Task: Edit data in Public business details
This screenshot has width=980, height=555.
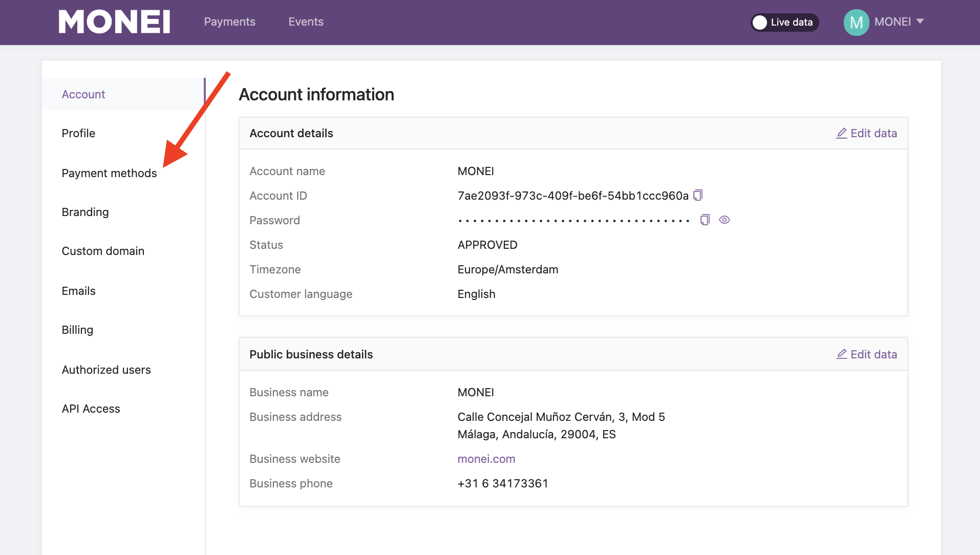Action: pos(866,354)
